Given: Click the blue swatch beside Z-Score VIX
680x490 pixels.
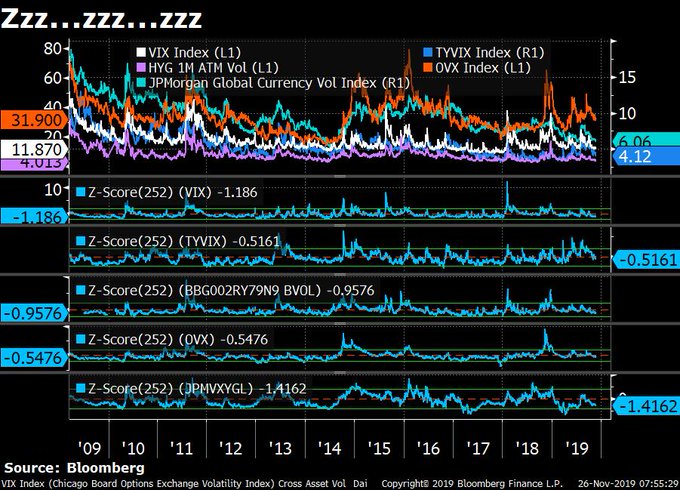Looking at the screenshot, I should [81, 192].
